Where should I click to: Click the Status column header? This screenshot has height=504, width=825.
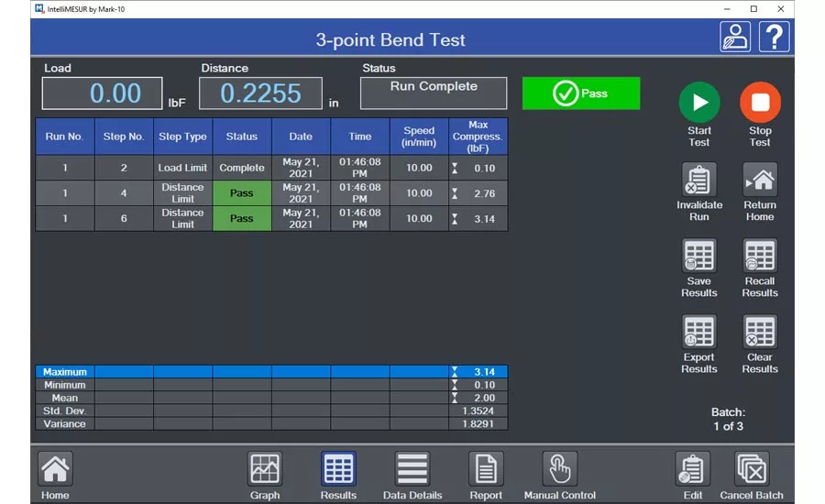click(242, 137)
